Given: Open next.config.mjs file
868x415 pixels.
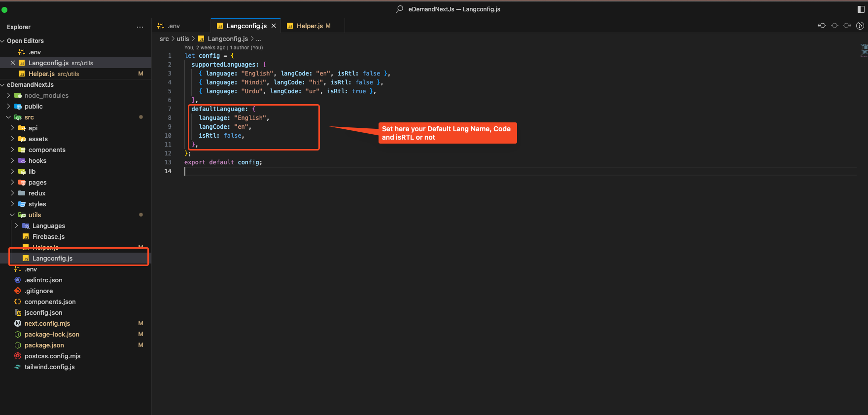Looking at the screenshot, I should (47, 324).
